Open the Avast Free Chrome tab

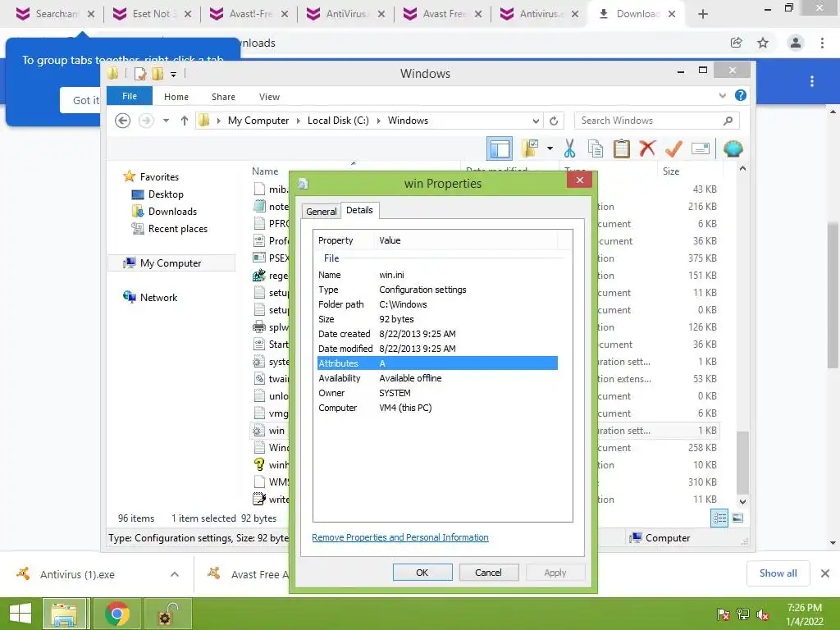(x=442, y=14)
